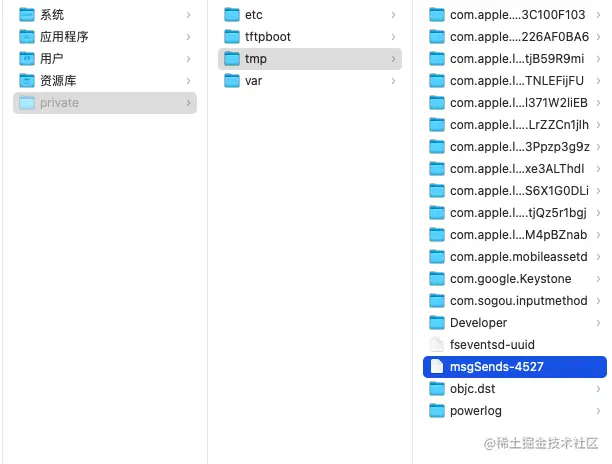The height and width of the screenshot is (464, 612).
Task: Click the msgSends-4527 file icon
Action: [x=437, y=367]
